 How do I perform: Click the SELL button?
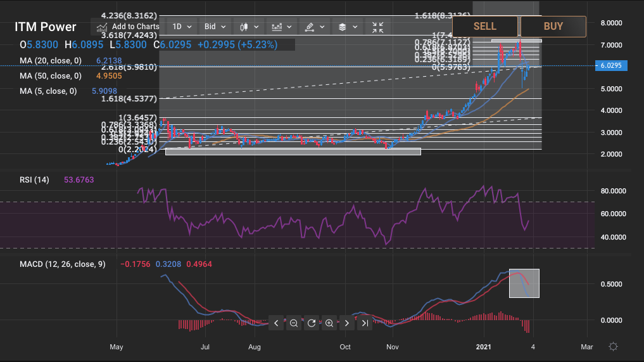485,27
